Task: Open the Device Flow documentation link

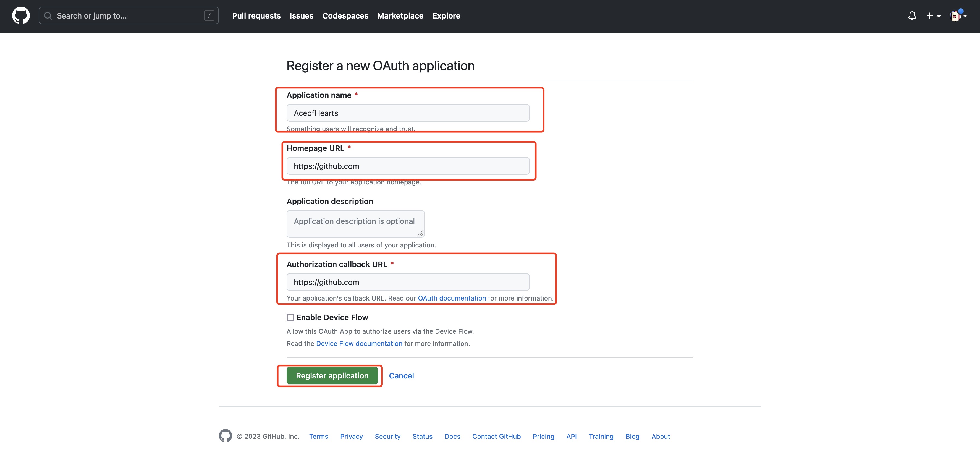Action: click(359, 343)
